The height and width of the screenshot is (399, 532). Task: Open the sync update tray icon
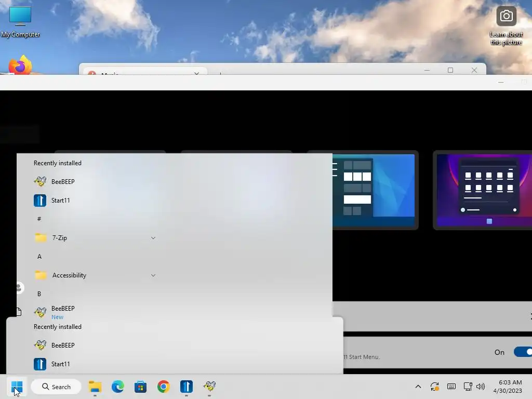[x=435, y=387]
